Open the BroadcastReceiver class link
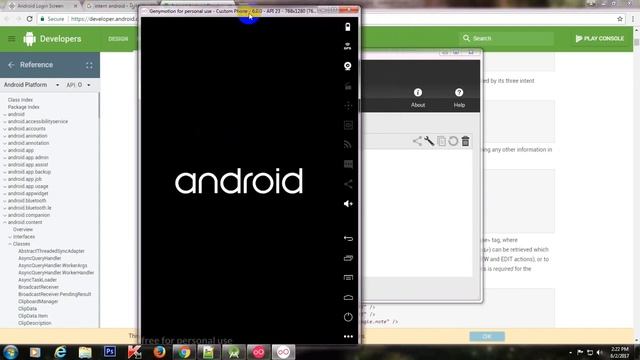The width and height of the screenshot is (640, 360). pyautogui.click(x=38, y=287)
